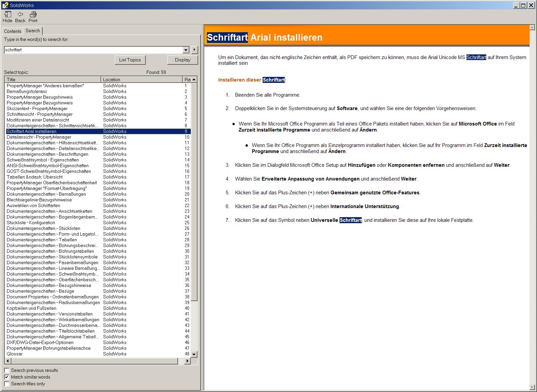Select topic Schriftart Arial installieren
The width and height of the screenshot is (537, 392).
click(x=98, y=131)
